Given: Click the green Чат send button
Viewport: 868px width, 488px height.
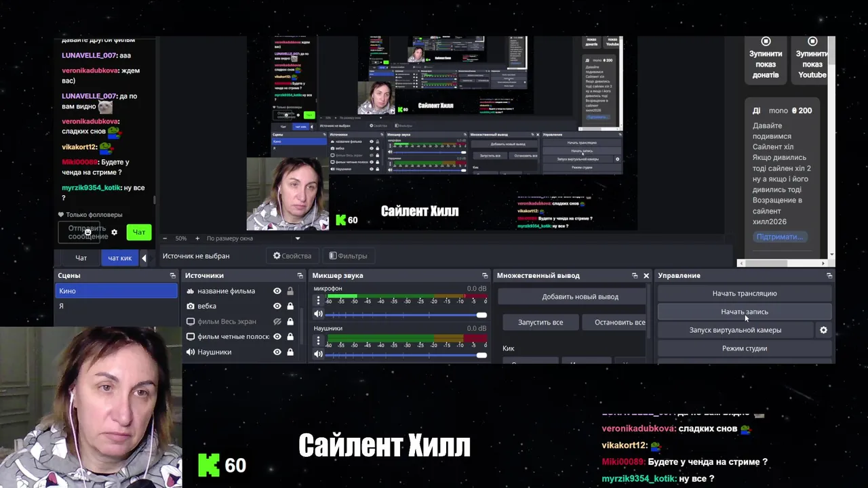Looking at the screenshot, I should [x=138, y=232].
